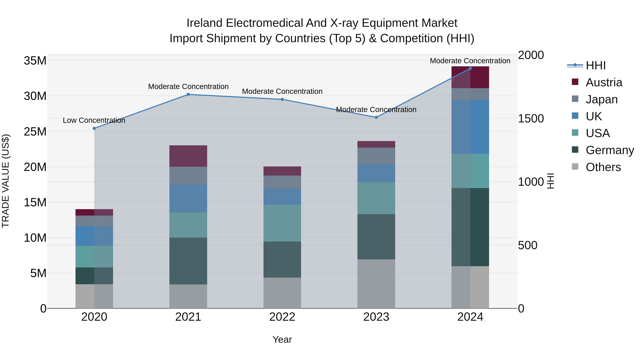
Task: Click the Low Concentration annotation
Action: (x=94, y=120)
